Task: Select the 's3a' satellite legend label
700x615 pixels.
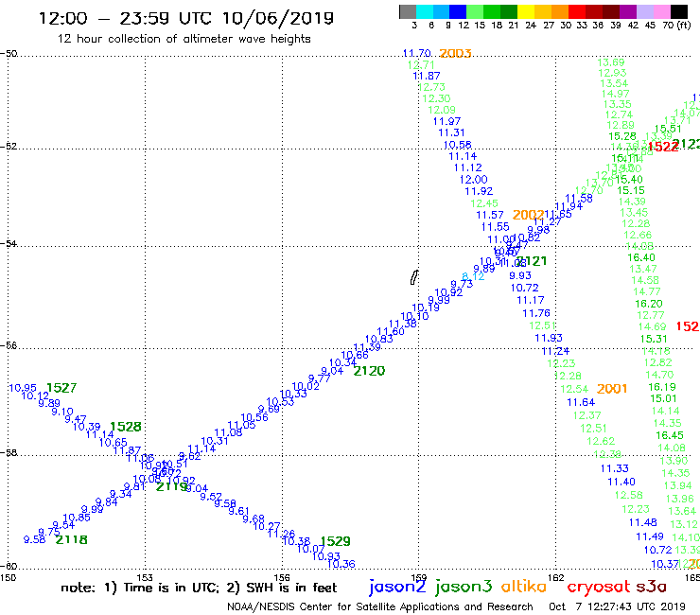Action: [651, 587]
